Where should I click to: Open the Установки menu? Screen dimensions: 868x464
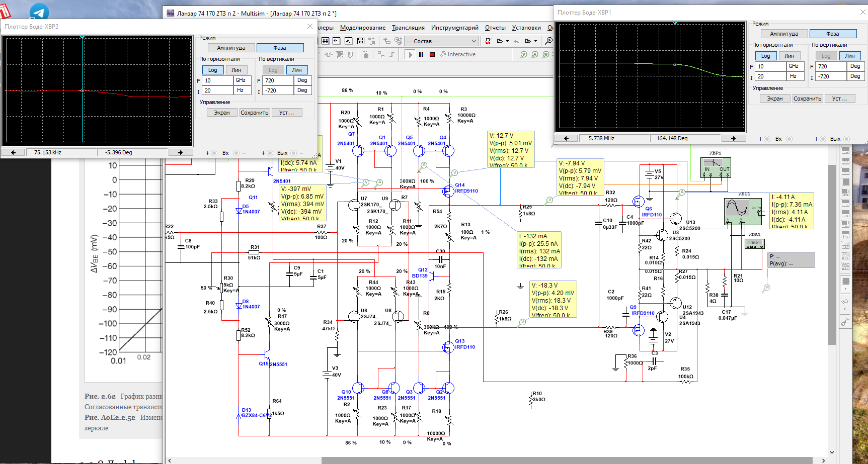pos(526,28)
